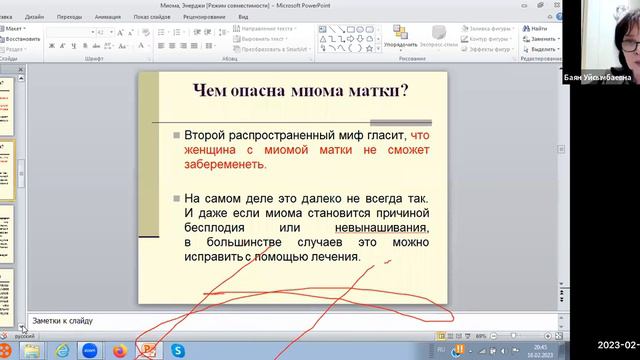This screenshot has height=360, width=640.
Task: Fit slide to current window icon
Action: (559, 336)
